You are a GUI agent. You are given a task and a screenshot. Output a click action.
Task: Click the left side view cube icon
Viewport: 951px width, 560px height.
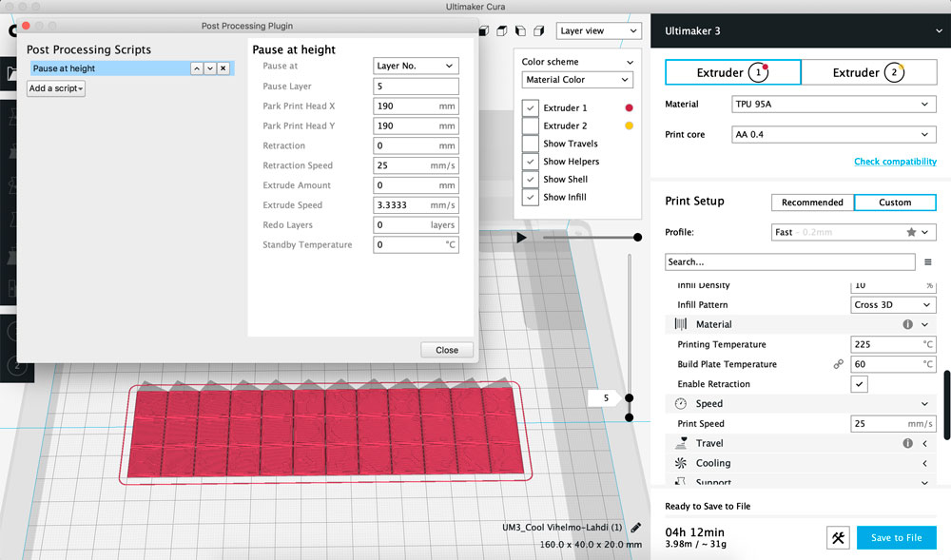[520, 31]
